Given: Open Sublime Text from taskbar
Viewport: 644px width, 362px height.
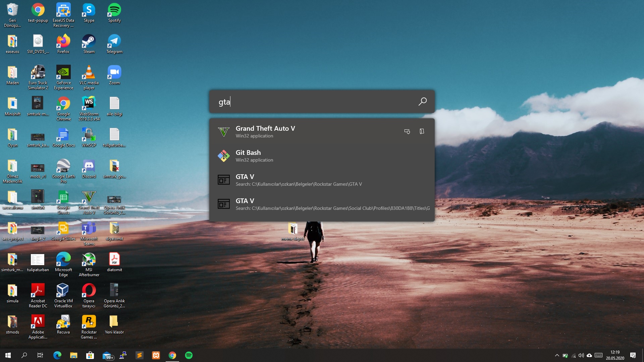Looking at the screenshot, I should click(139, 355).
